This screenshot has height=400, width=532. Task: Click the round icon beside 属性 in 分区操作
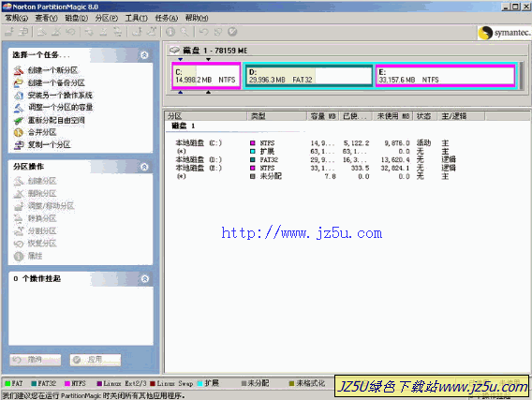point(19,257)
